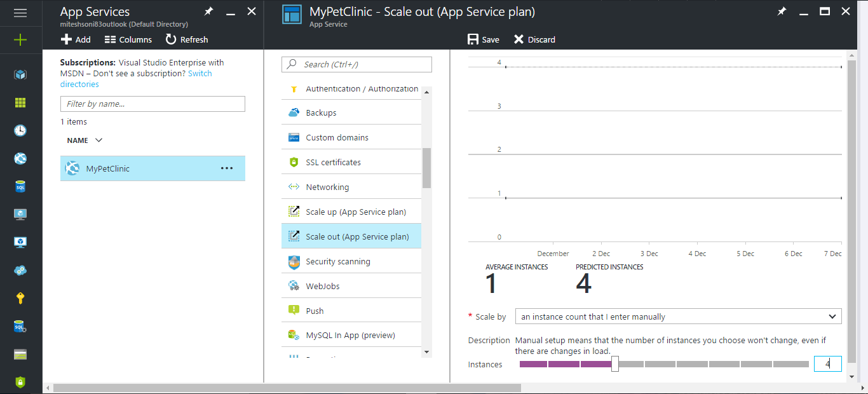Open the yellow key icon in sidebar

pyautogui.click(x=20, y=298)
